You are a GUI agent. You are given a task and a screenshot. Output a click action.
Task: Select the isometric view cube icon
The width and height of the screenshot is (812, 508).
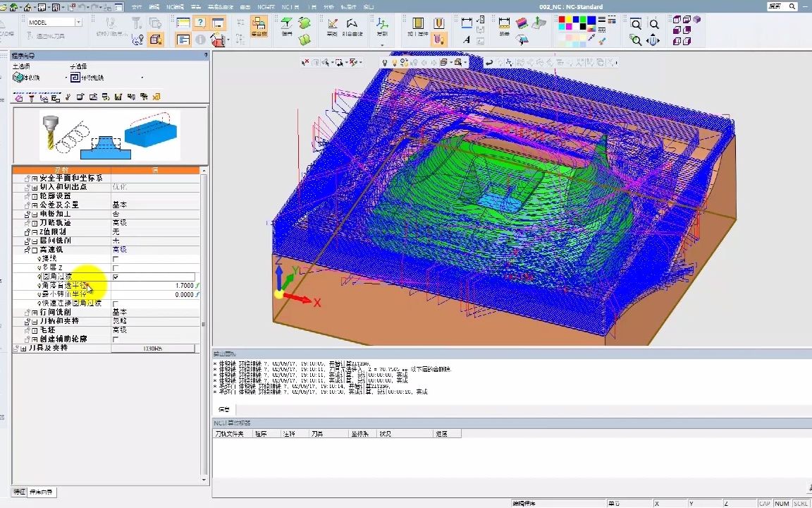(x=696, y=20)
